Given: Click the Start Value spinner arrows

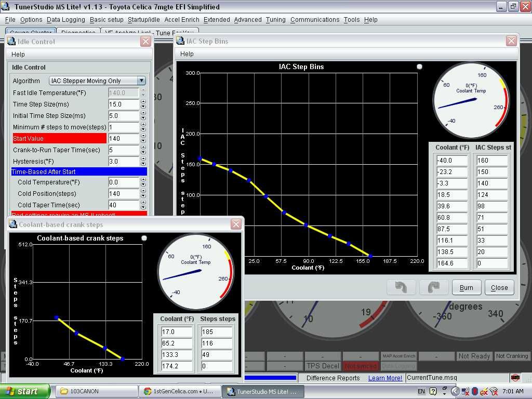Looking at the screenshot, I should click(x=143, y=138).
